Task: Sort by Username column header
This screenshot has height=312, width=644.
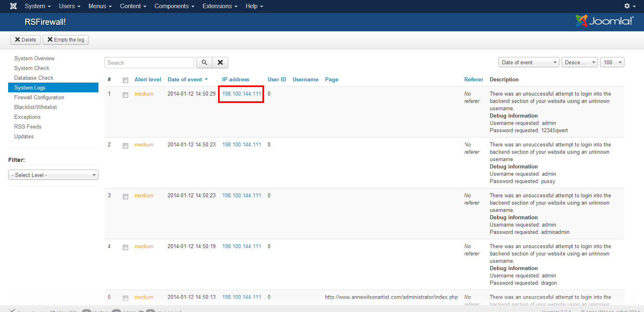Action: 306,79
